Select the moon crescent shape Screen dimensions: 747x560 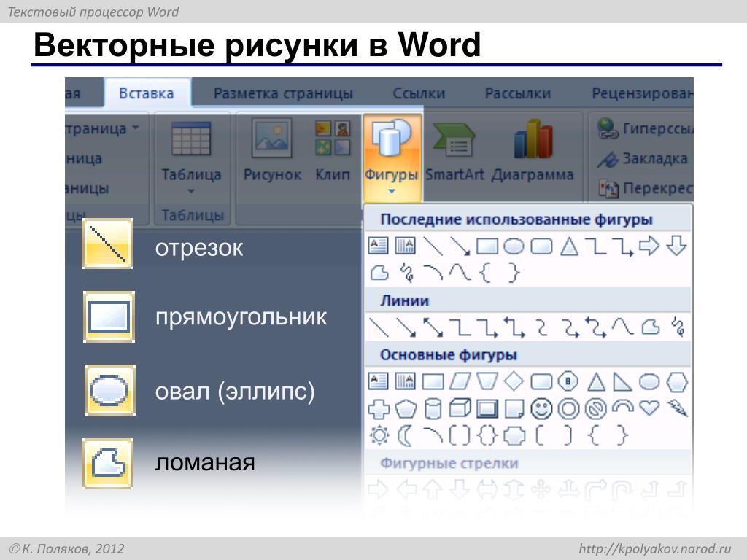(x=405, y=435)
